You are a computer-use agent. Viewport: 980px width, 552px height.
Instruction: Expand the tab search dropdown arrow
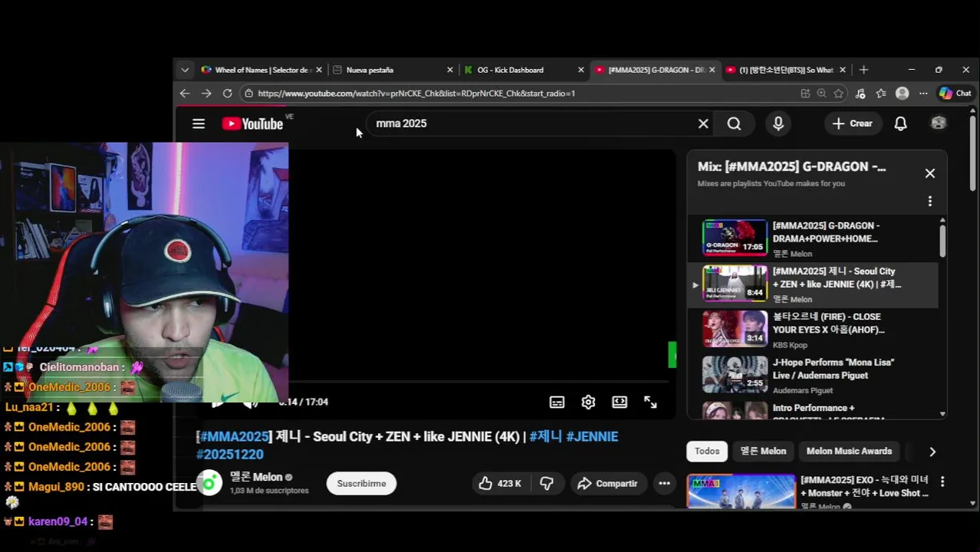[x=185, y=70]
